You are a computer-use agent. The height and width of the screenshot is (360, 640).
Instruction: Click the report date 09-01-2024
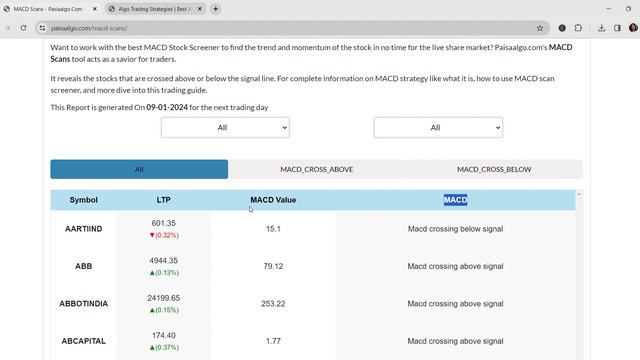[x=167, y=107]
